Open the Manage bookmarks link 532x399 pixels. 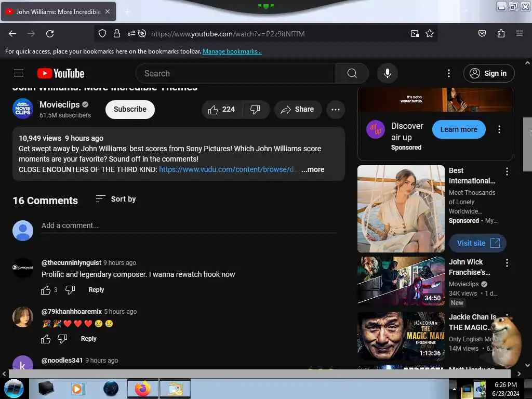click(x=232, y=51)
